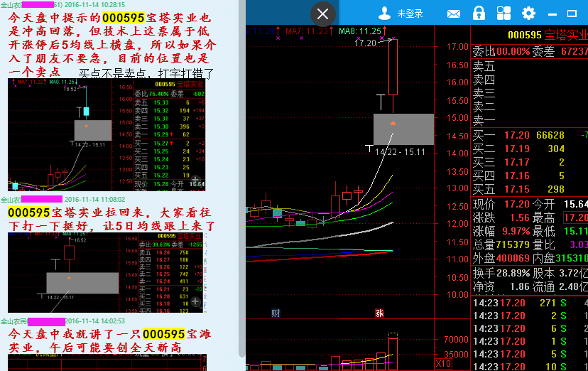The height and width of the screenshot is (371, 588).
Task: Click the 卖一 ask row label
Action: tap(484, 120)
